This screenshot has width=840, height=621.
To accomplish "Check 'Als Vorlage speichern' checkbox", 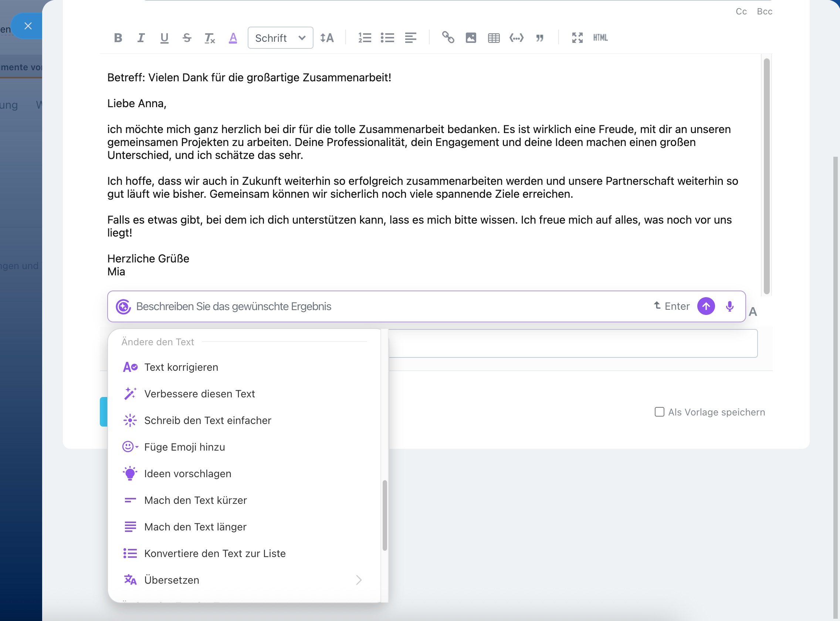I will (x=659, y=412).
